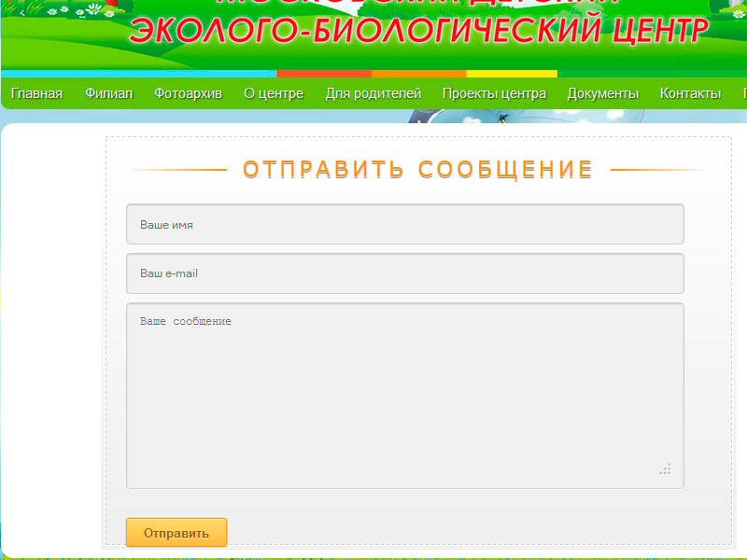Focus the Ваш e-mail field

[404, 273]
